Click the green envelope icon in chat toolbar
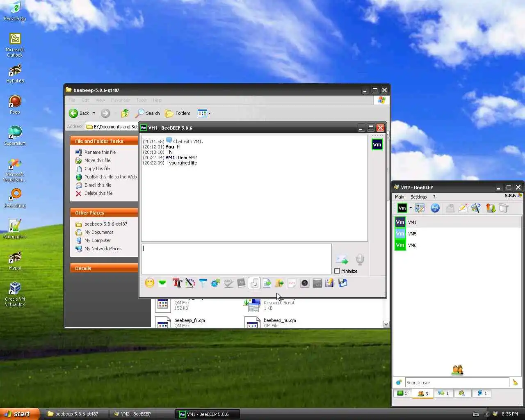The width and height of the screenshot is (525, 420). coord(162,283)
